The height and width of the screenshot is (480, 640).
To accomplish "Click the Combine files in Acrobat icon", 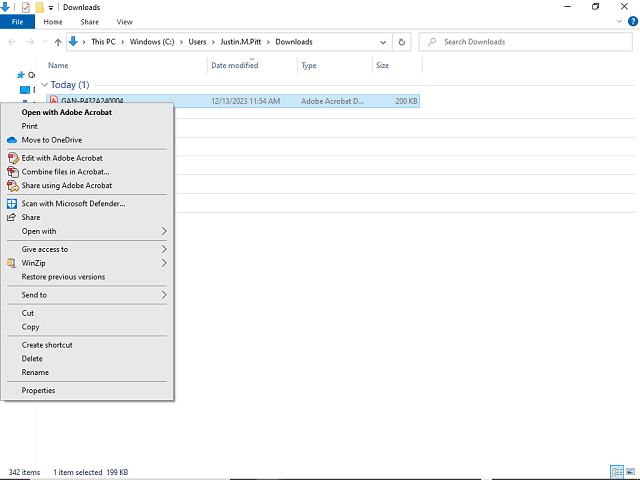I will (12, 172).
